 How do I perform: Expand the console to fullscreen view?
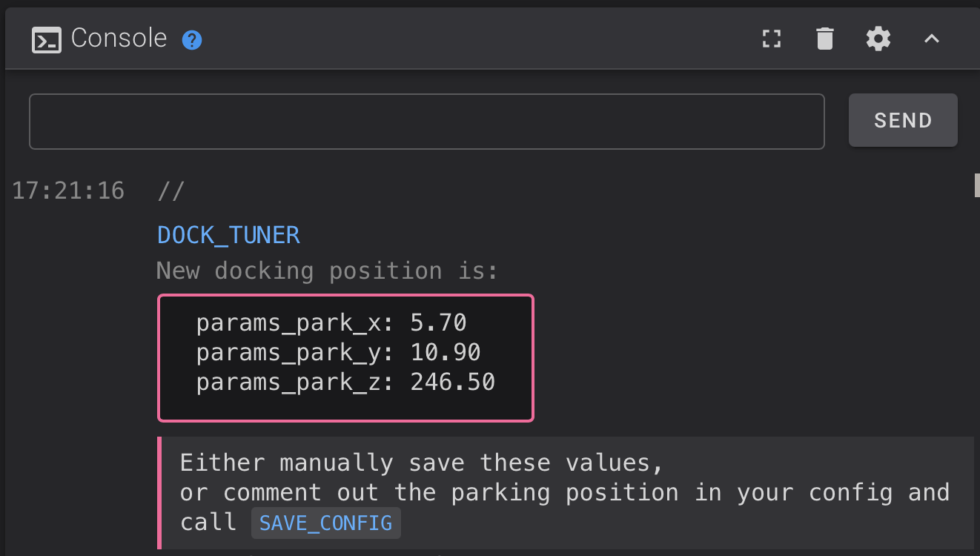coord(771,39)
